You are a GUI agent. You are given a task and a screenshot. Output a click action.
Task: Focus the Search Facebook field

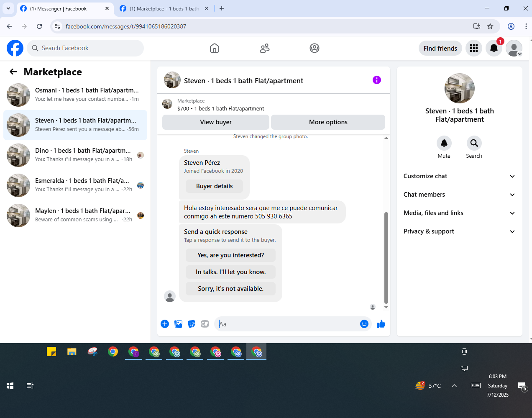tap(85, 48)
